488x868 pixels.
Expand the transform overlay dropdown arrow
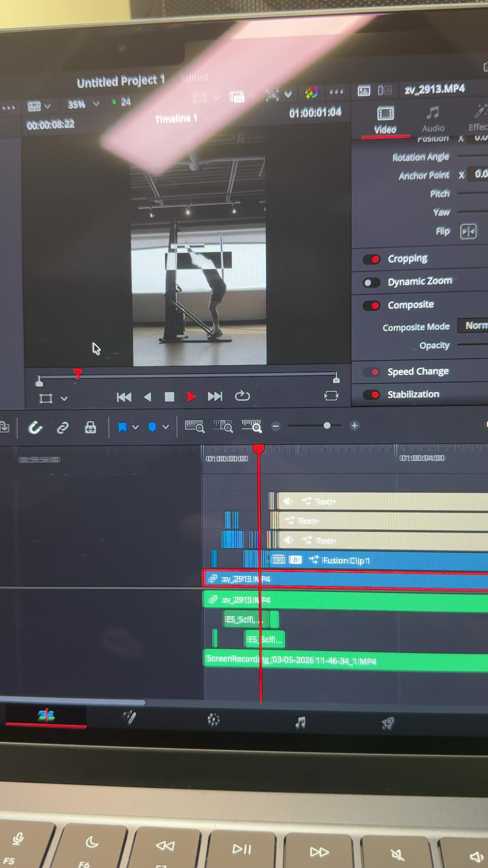point(64,399)
